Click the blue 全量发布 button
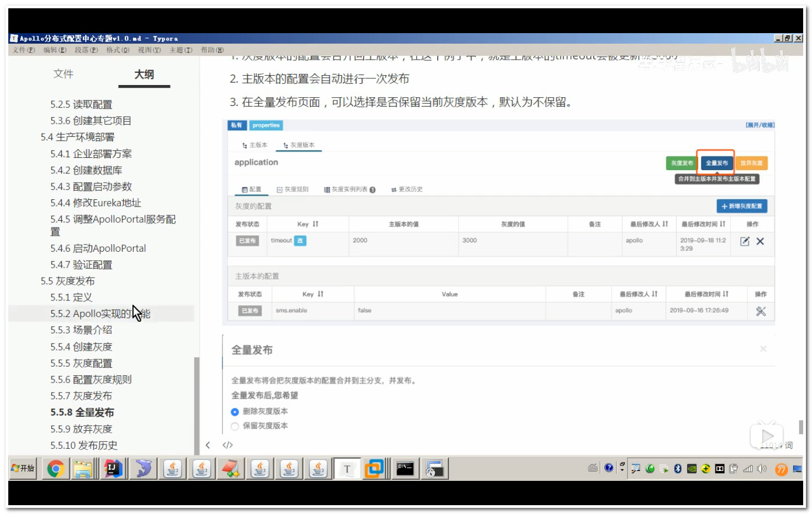This screenshot has width=812, height=514. pos(717,163)
